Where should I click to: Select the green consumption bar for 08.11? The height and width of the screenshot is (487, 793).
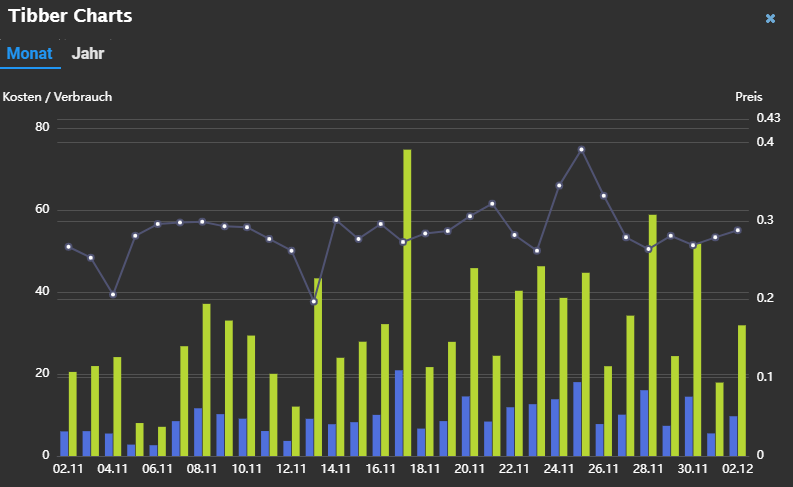pyautogui.click(x=206, y=380)
